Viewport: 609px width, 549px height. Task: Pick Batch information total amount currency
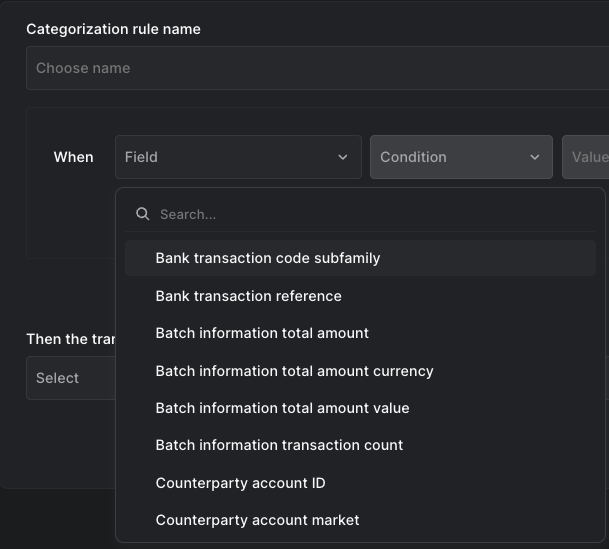(294, 371)
